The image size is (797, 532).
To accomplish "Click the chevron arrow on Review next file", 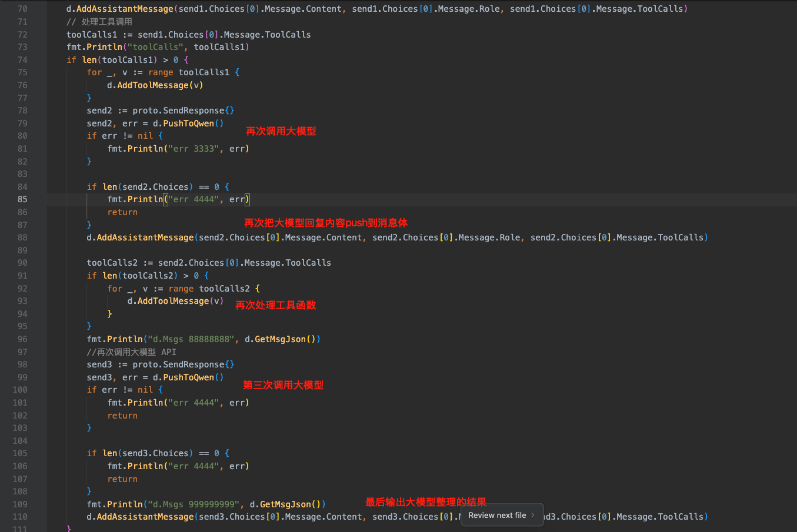I will 533,516.
